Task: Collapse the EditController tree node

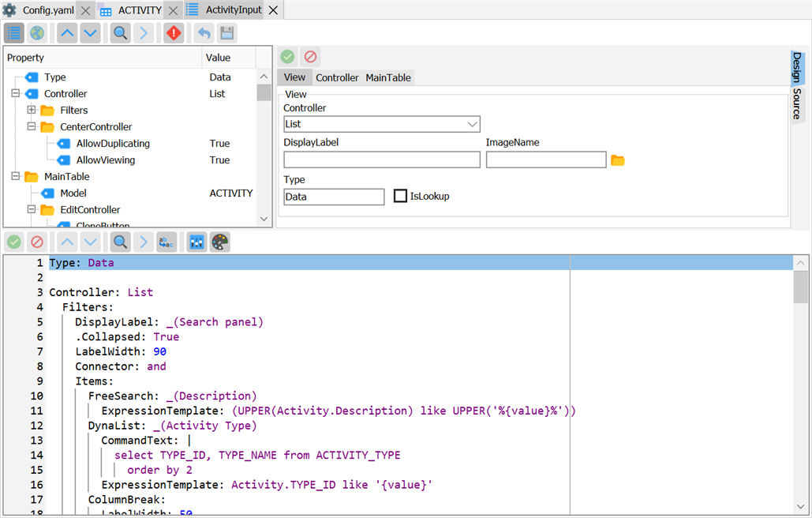Action: (x=32, y=209)
